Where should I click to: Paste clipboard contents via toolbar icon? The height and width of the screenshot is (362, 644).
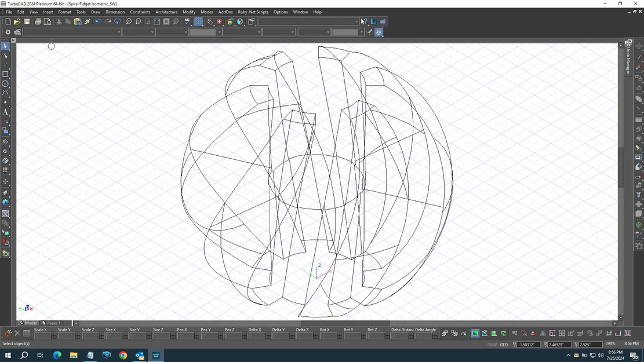coord(77,21)
